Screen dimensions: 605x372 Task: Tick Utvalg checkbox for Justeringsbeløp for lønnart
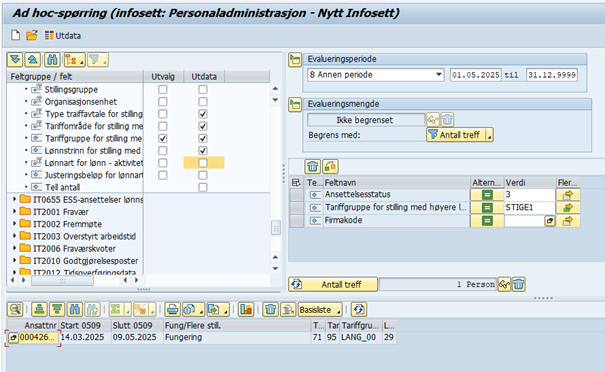tap(163, 175)
